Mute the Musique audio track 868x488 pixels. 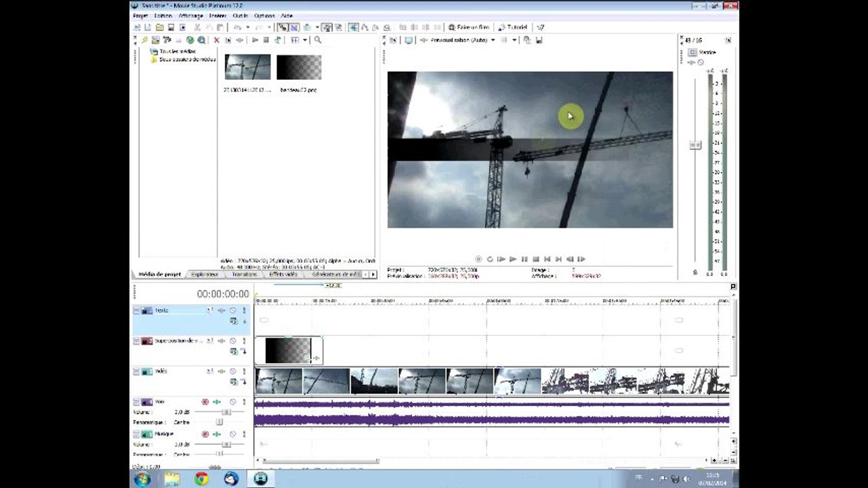[x=232, y=434]
